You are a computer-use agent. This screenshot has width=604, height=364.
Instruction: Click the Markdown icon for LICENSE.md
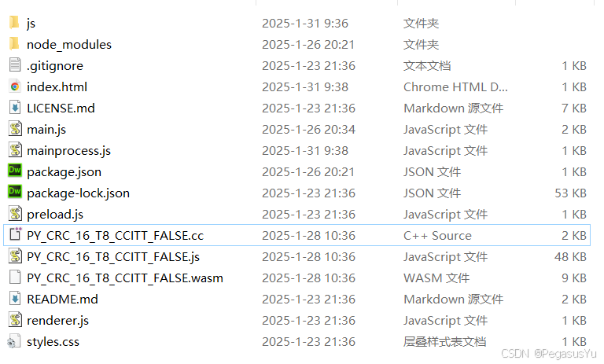15,108
